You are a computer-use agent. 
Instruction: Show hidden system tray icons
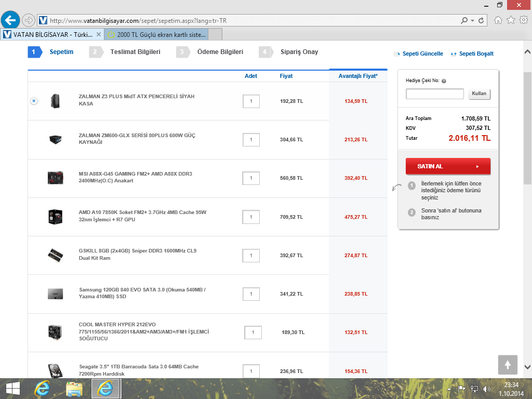[x=449, y=390]
